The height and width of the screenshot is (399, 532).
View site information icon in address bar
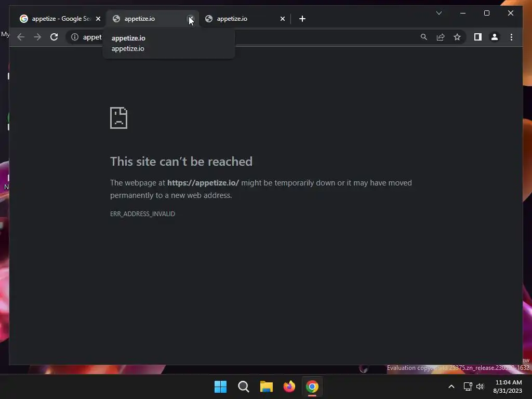[x=75, y=37]
